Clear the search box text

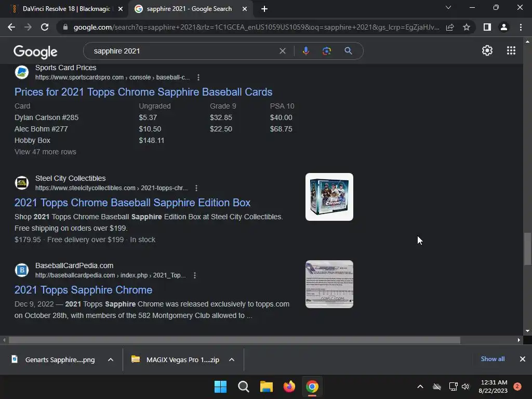pos(282,51)
